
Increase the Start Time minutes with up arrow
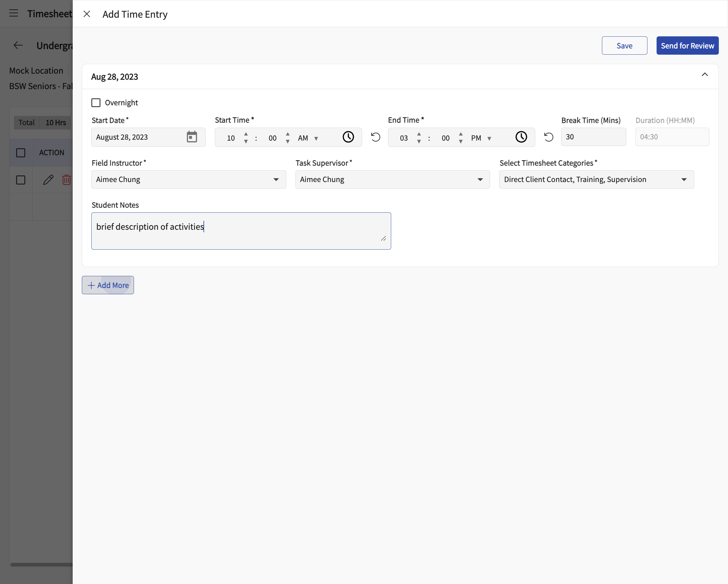(288, 134)
